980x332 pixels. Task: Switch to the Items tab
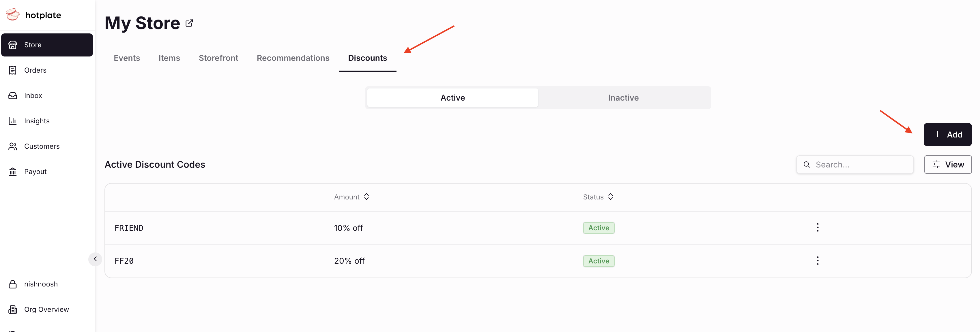[x=169, y=58]
